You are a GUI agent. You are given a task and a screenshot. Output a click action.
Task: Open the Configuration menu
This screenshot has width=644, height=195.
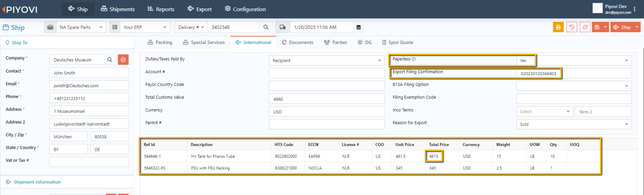pos(245,9)
